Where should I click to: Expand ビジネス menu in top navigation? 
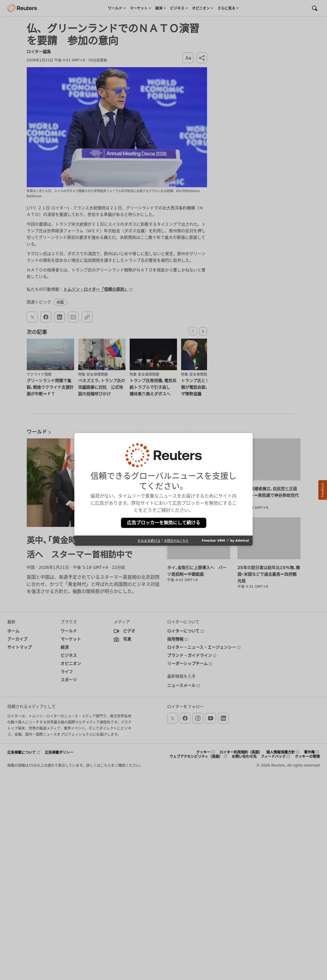[x=179, y=8]
